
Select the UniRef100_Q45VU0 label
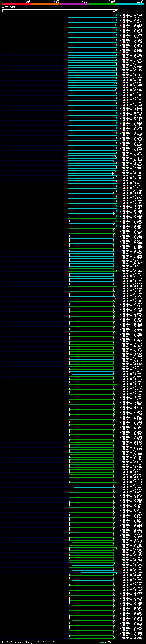pyautogui.click(x=131, y=85)
